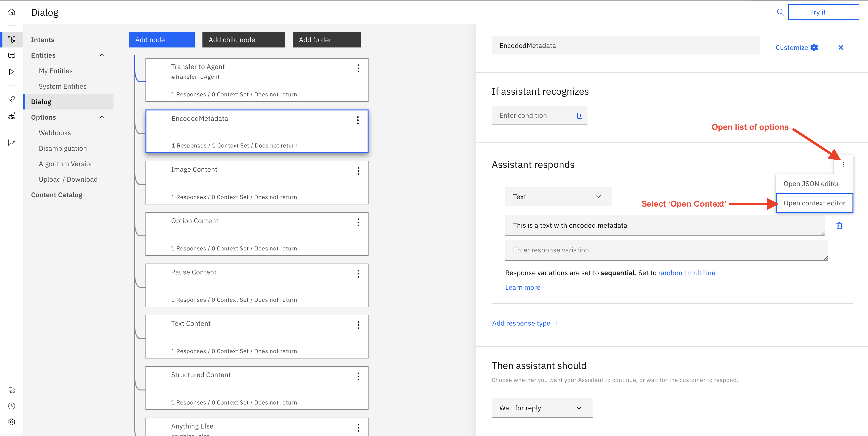Screen dimensions: 868x436
Task: Collapse the Entities section chevron
Action: point(102,55)
